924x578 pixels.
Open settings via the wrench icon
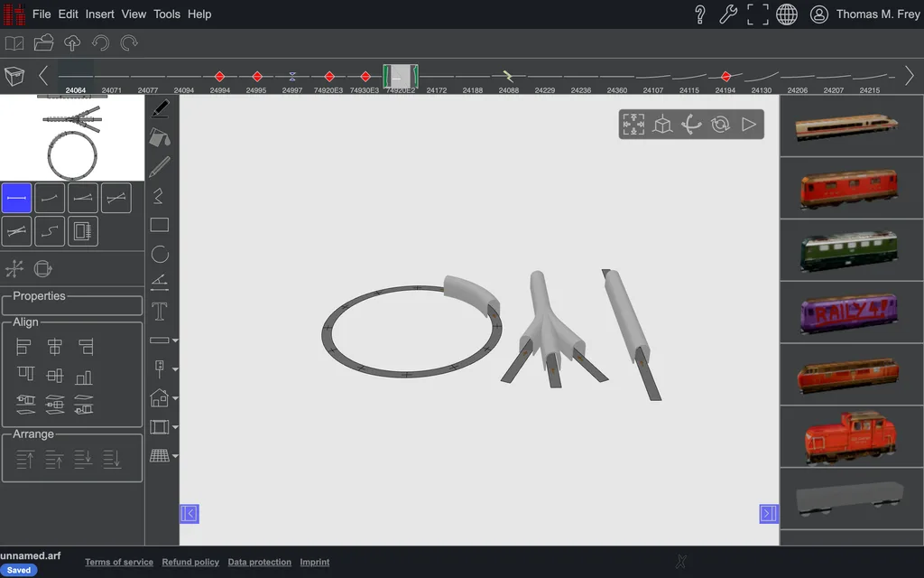(x=728, y=14)
